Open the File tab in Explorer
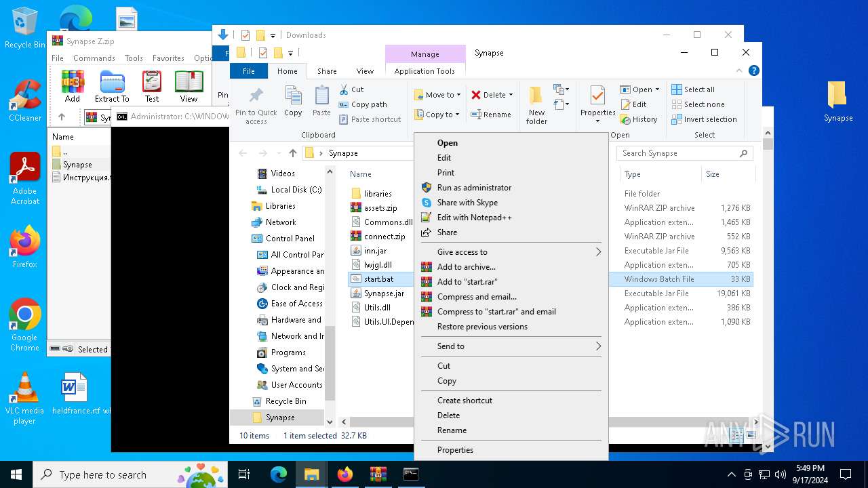The image size is (868, 488). (x=249, y=71)
